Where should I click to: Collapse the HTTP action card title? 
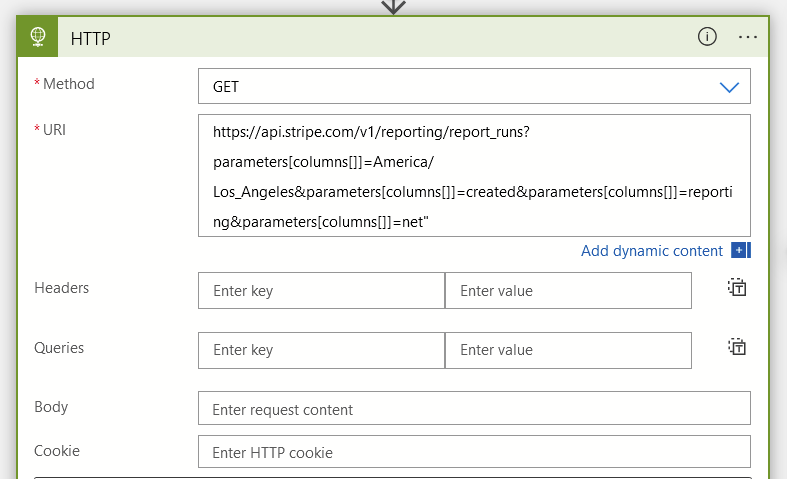90,39
